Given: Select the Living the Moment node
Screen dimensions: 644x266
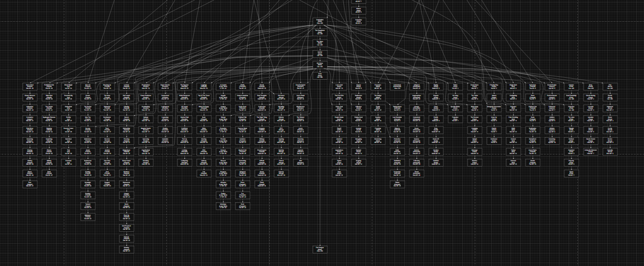Looking at the screenshot, I should 590,151.
